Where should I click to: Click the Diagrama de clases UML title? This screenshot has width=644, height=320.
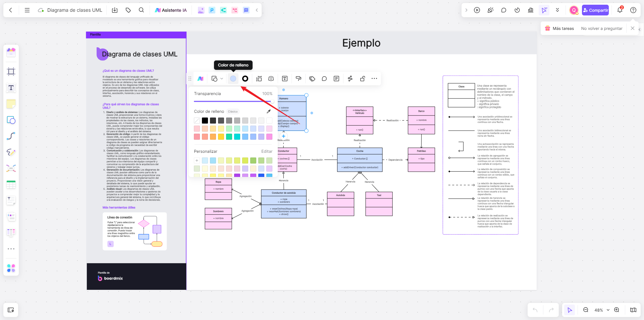(x=74, y=10)
